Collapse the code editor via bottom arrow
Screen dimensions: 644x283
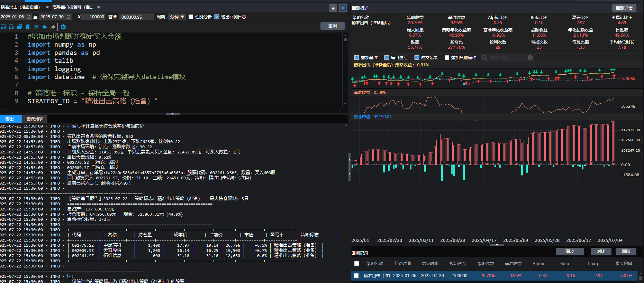[173, 113]
